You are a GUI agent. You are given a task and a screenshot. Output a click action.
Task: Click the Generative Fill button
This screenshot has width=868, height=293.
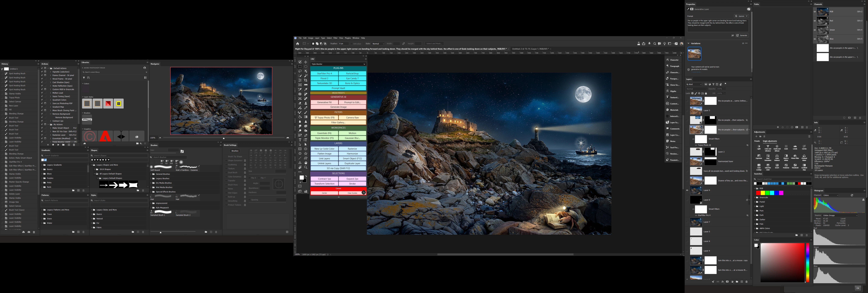click(x=324, y=102)
